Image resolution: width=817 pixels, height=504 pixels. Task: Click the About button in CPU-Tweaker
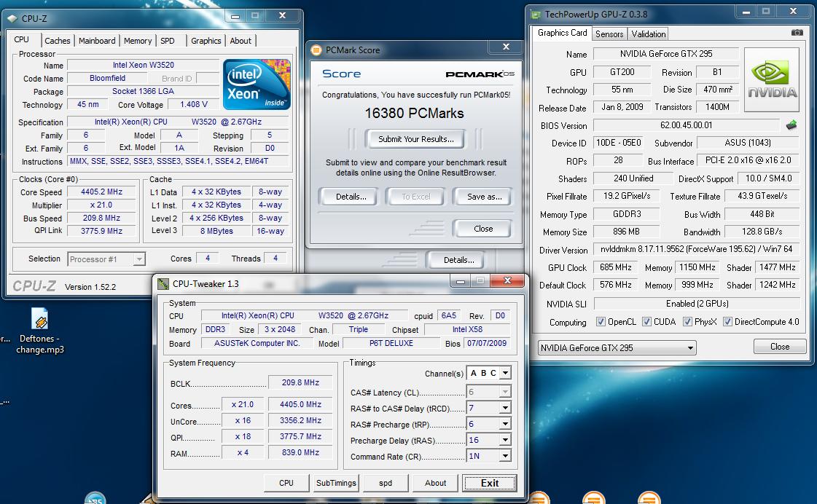[x=435, y=483]
